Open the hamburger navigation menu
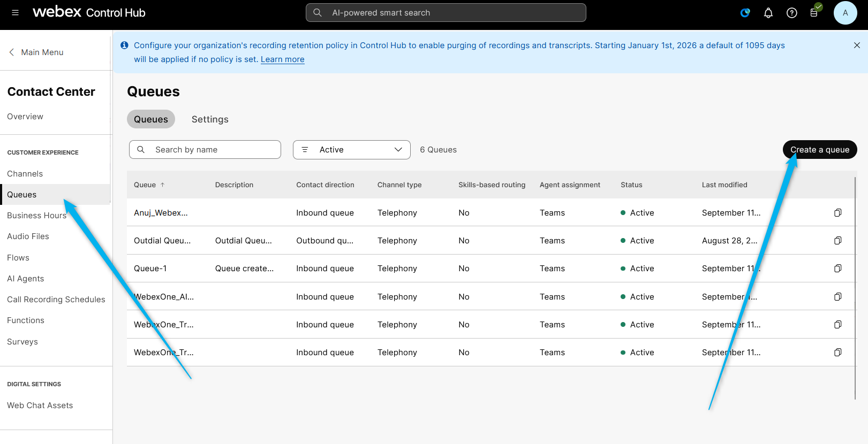The image size is (868, 444). point(15,13)
